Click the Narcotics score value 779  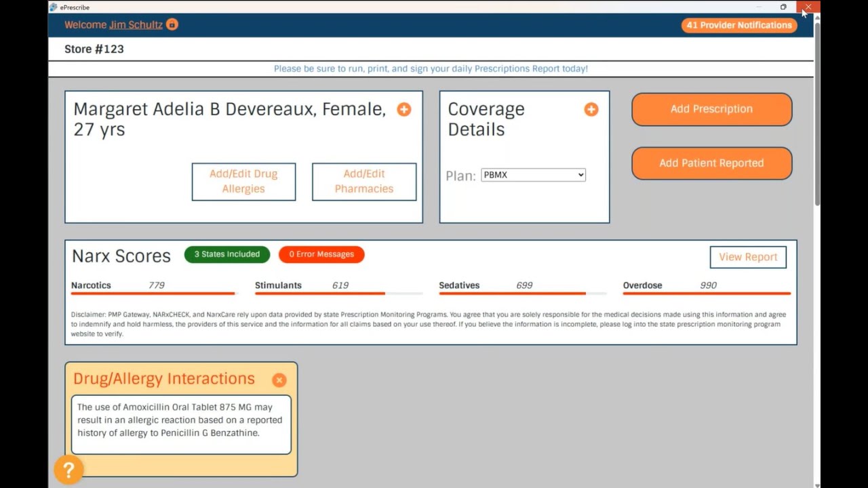157,285
